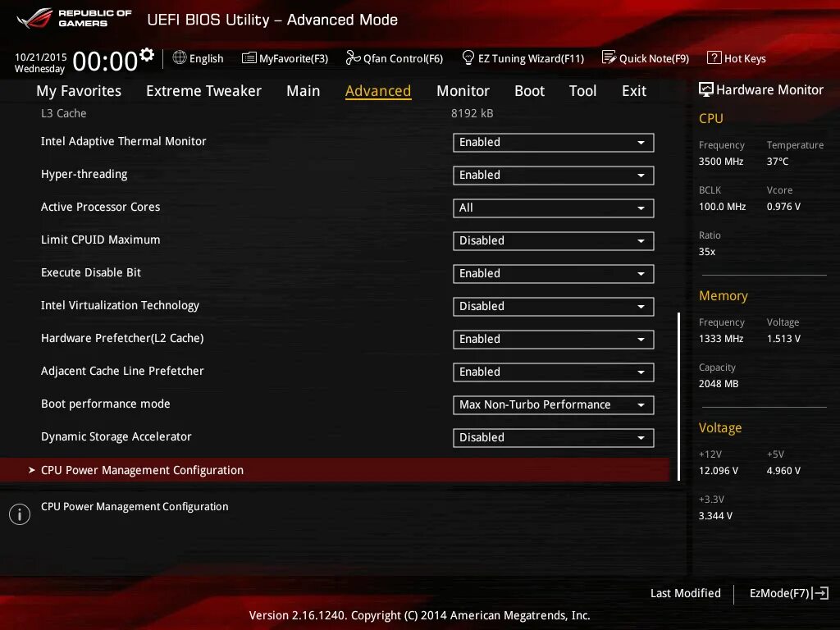Click the Qfan Control fan icon

point(353,57)
